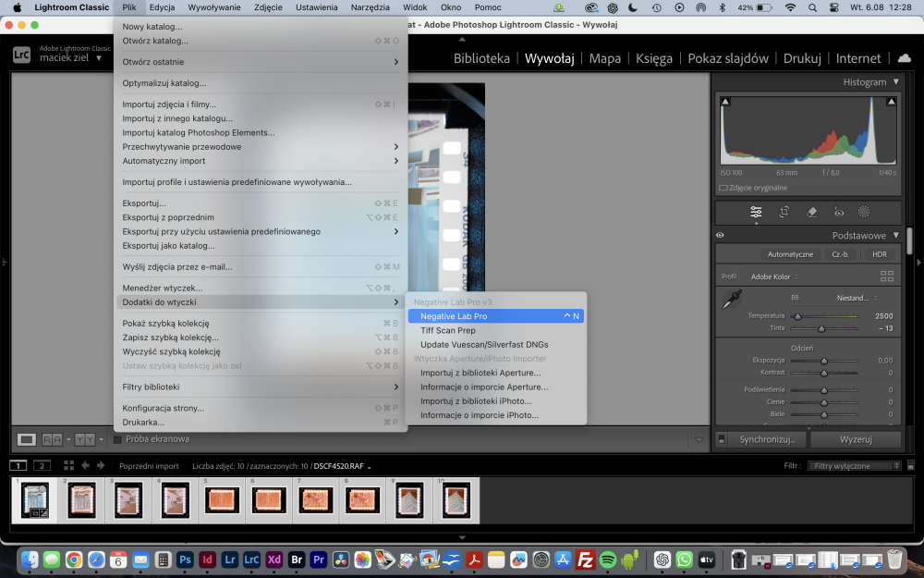The width and height of the screenshot is (924, 578).
Task: Select the Red Eye correction tool
Action: (839, 212)
